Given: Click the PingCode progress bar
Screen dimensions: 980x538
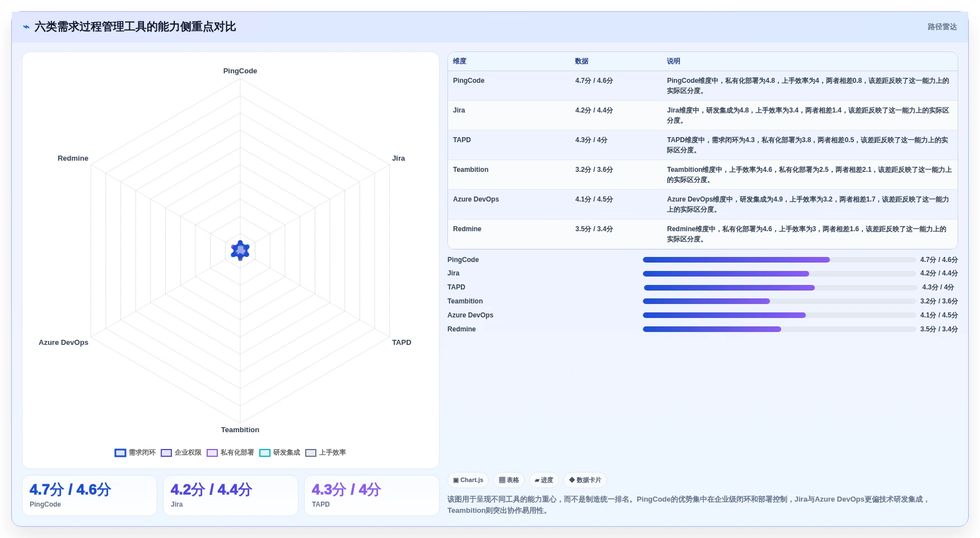Looking at the screenshot, I should (779, 260).
